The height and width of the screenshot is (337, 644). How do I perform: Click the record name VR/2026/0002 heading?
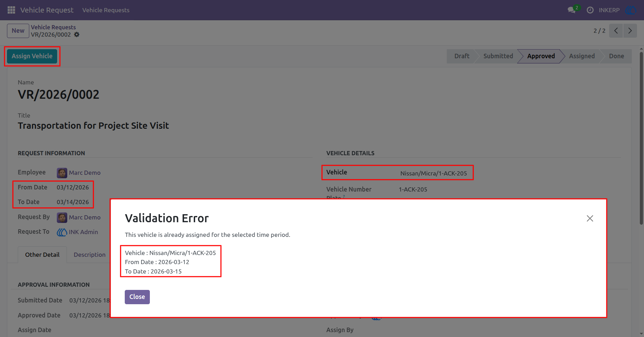coord(59,95)
